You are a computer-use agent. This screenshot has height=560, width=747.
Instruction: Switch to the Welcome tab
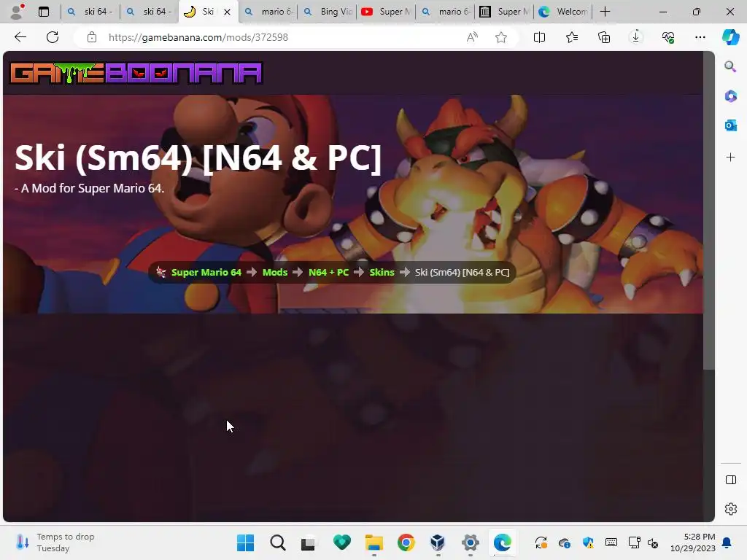pos(563,12)
